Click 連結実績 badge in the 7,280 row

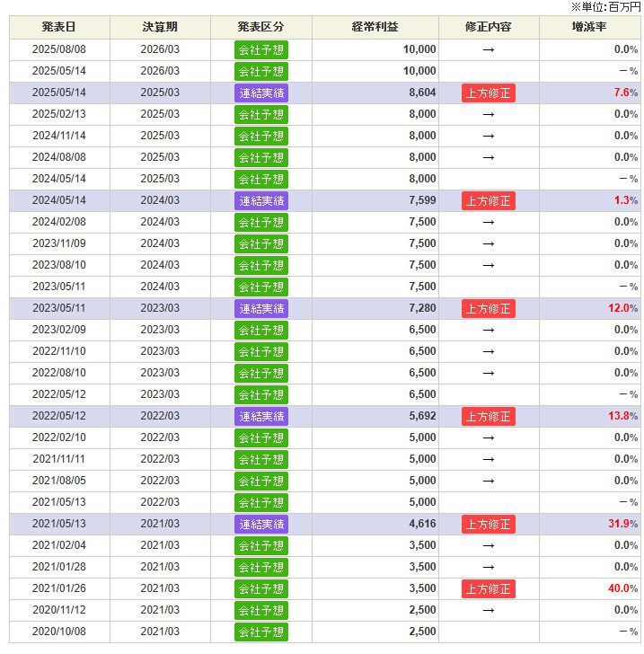tap(261, 309)
